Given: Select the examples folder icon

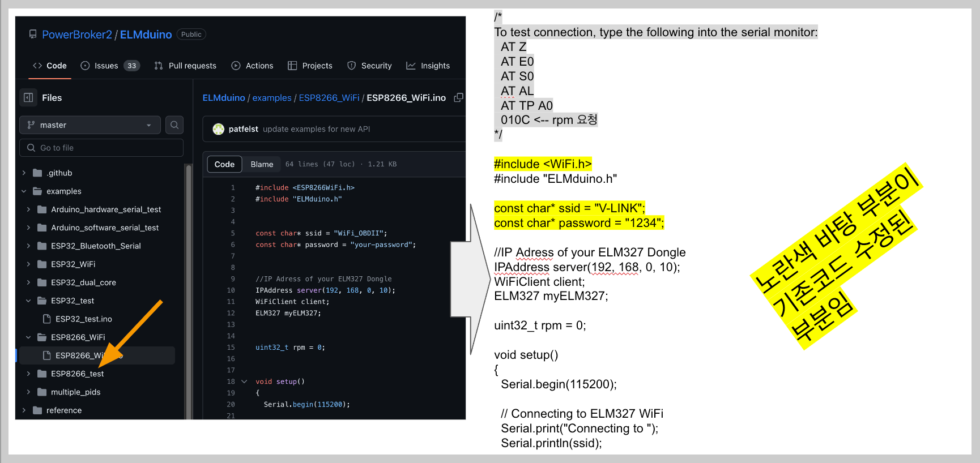Looking at the screenshot, I should coord(37,191).
